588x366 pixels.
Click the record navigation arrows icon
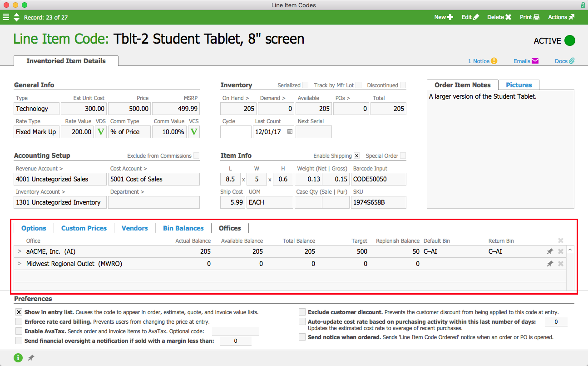[17, 17]
